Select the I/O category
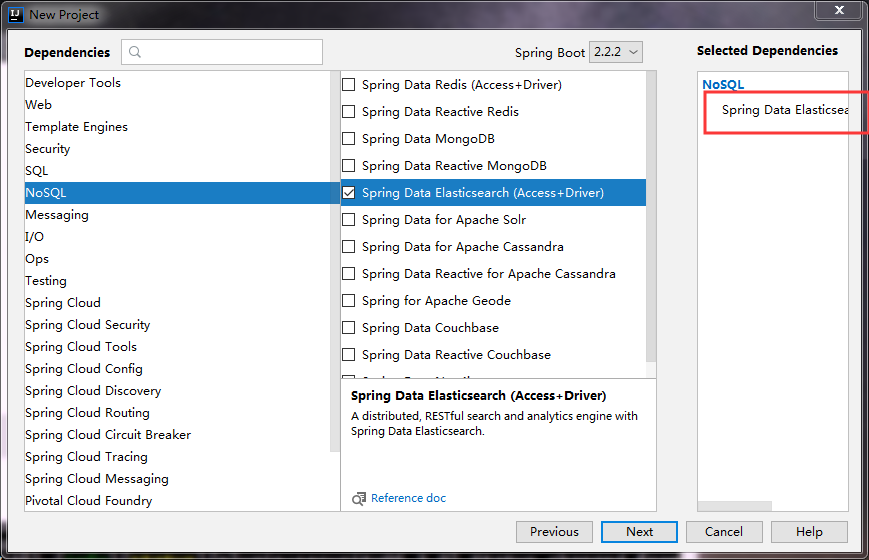This screenshot has width=869, height=560. tap(177, 237)
